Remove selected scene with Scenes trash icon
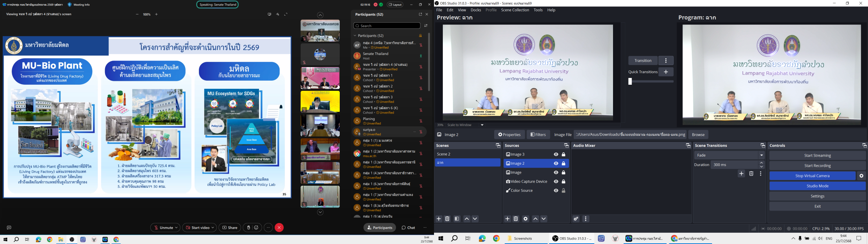 click(x=447, y=219)
